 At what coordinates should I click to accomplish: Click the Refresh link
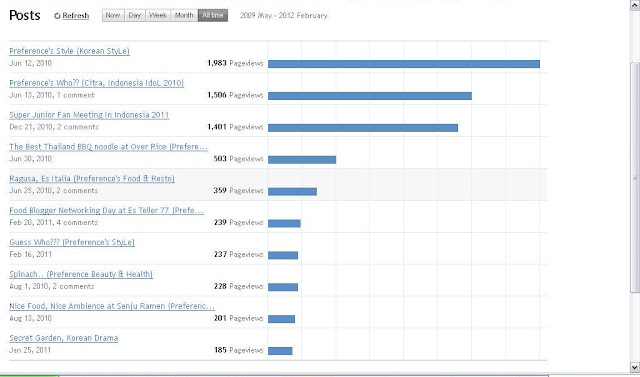pos(76,16)
